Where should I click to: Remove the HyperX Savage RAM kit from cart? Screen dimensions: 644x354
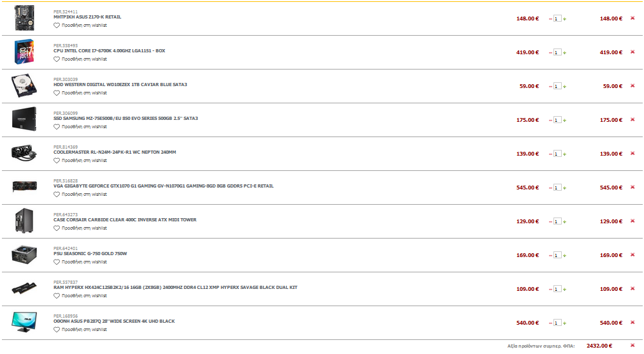(633, 288)
